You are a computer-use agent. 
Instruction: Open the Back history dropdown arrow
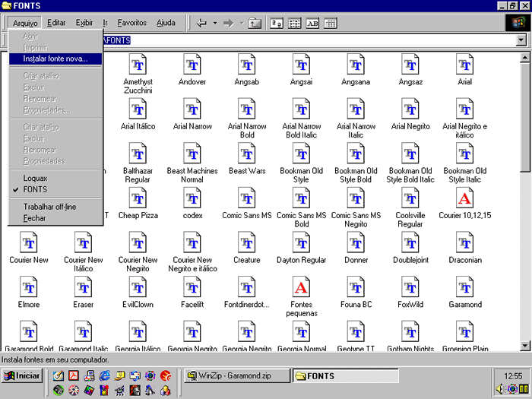coord(215,23)
